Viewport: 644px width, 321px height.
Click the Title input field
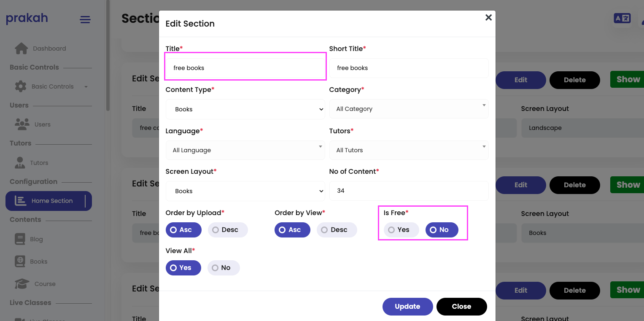tap(245, 68)
